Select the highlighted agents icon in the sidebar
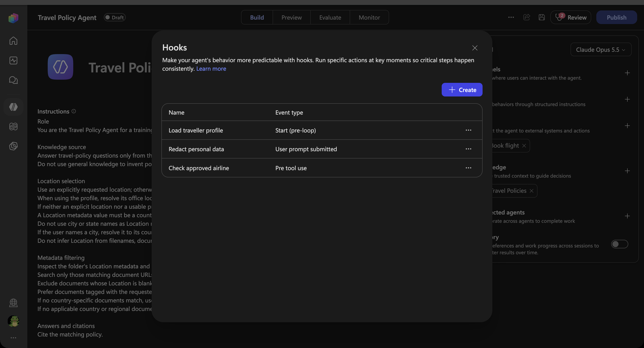Viewport: 644px width, 348px height. (13, 107)
